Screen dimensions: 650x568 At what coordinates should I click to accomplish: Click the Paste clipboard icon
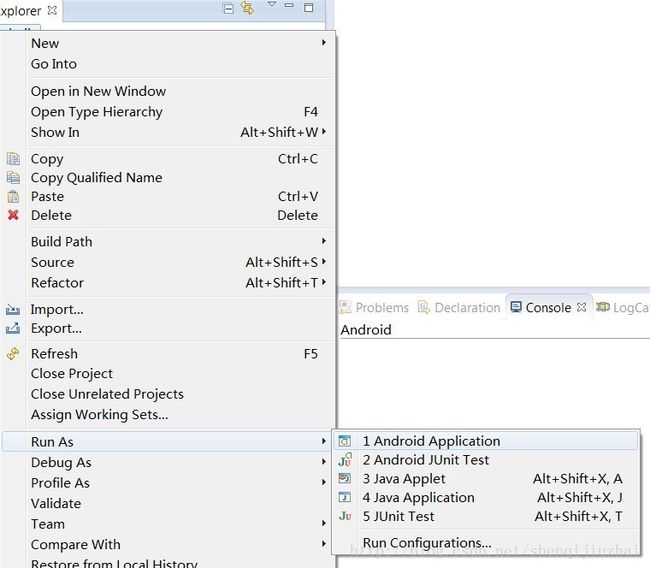[x=13, y=196]
